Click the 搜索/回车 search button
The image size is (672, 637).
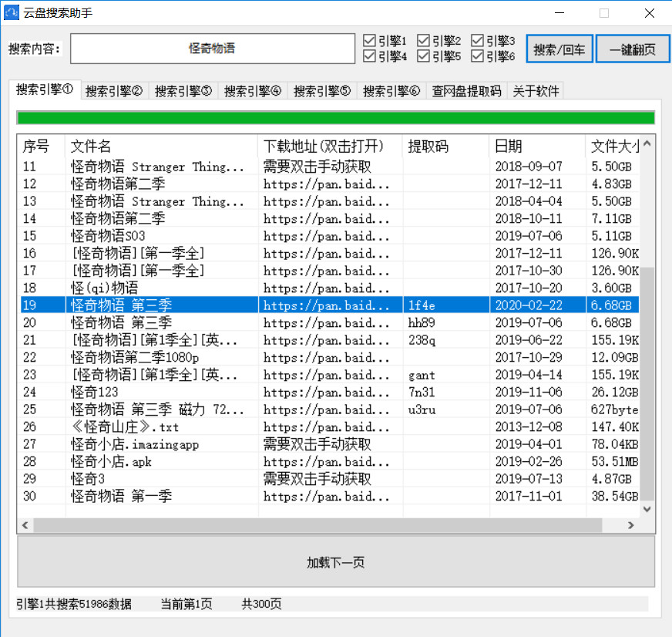559,49
